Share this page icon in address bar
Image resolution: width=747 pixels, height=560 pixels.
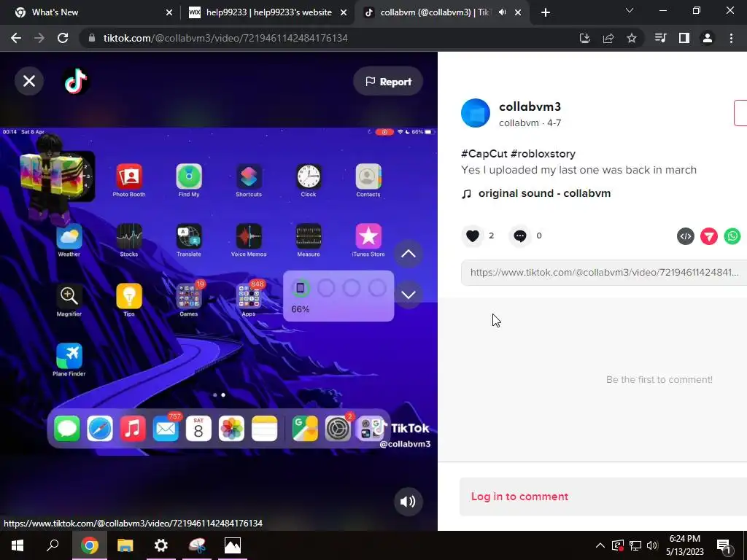tap(608, 38)
